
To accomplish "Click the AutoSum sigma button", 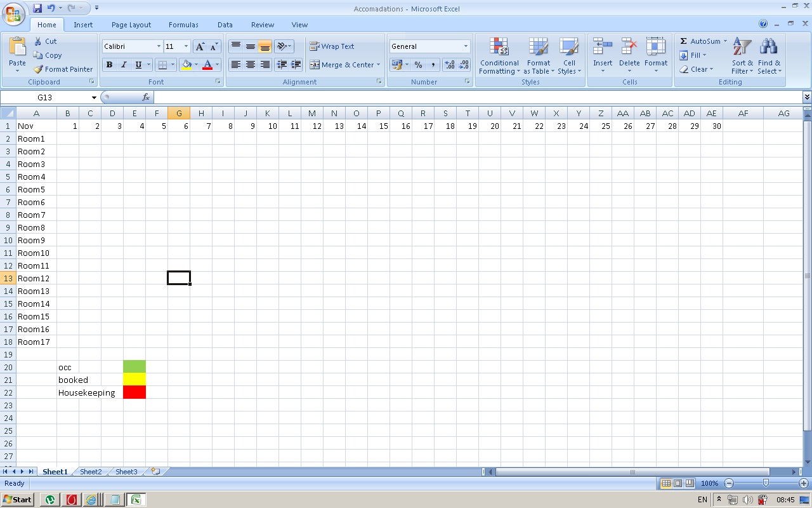I will (684, 41).
